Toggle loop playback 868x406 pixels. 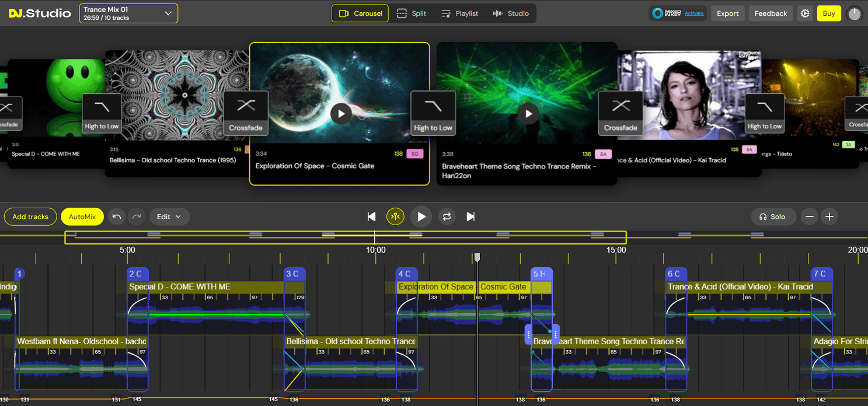(447, 216)
